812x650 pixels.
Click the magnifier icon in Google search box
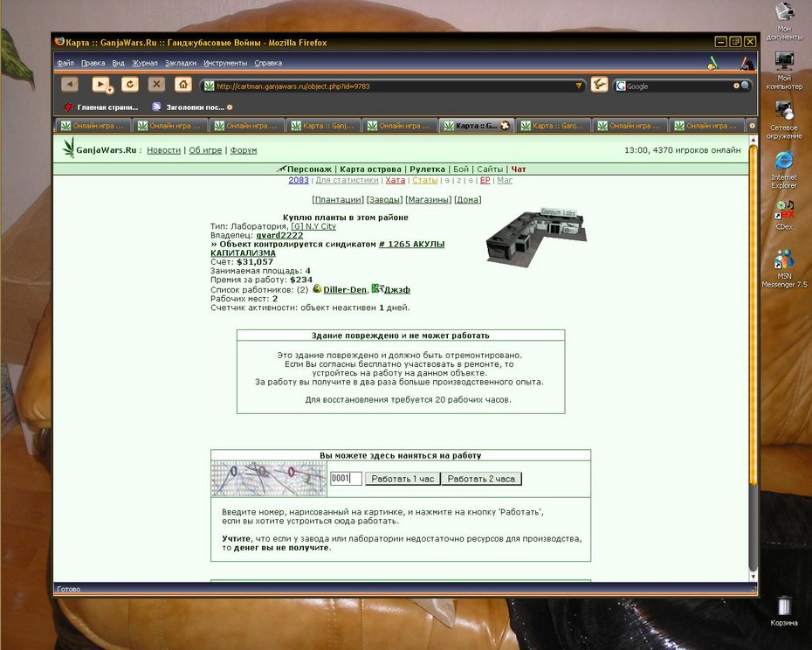pos(745,86)
